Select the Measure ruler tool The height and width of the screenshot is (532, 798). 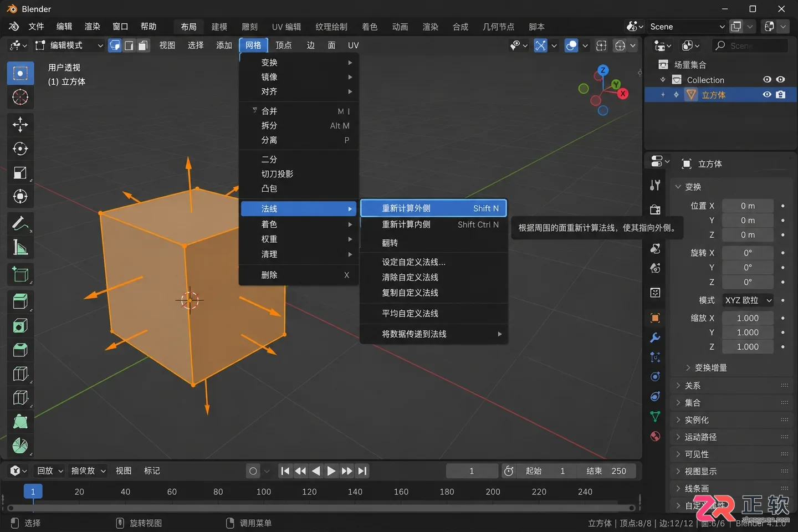click(x=20, y=247)
